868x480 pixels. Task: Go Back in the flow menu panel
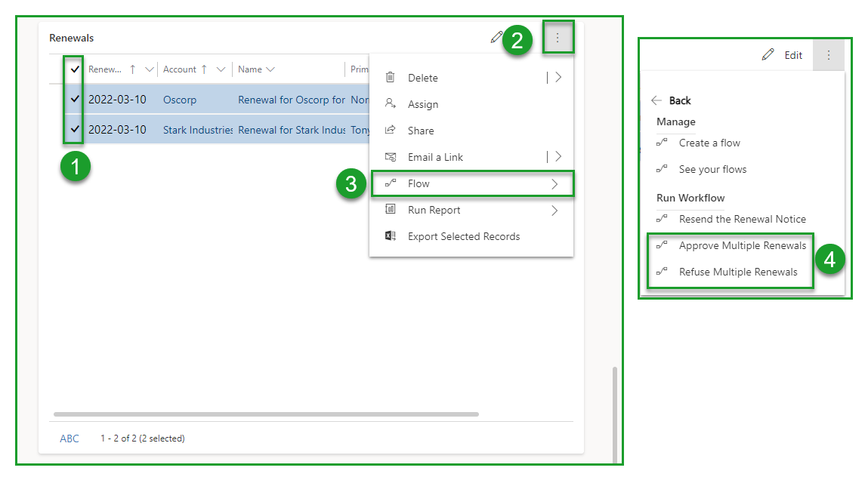671,100
